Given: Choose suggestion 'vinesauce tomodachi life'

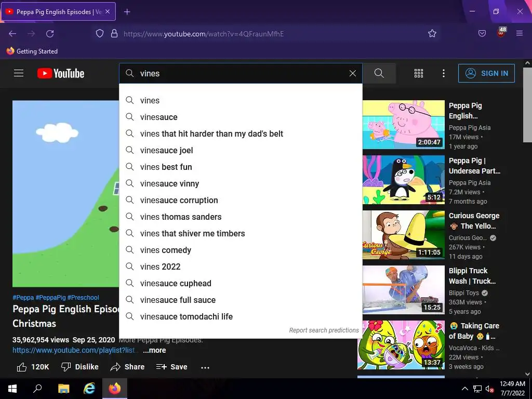Looking at the screenshot, I should (241, 316).
